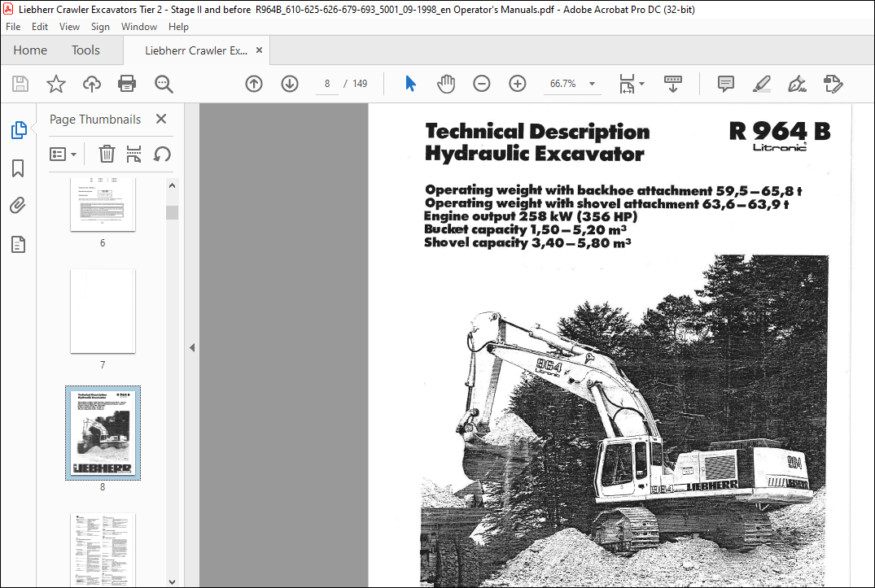Print the document with printer icon
The height and width of the screenshot is (588, 875).
127,84
